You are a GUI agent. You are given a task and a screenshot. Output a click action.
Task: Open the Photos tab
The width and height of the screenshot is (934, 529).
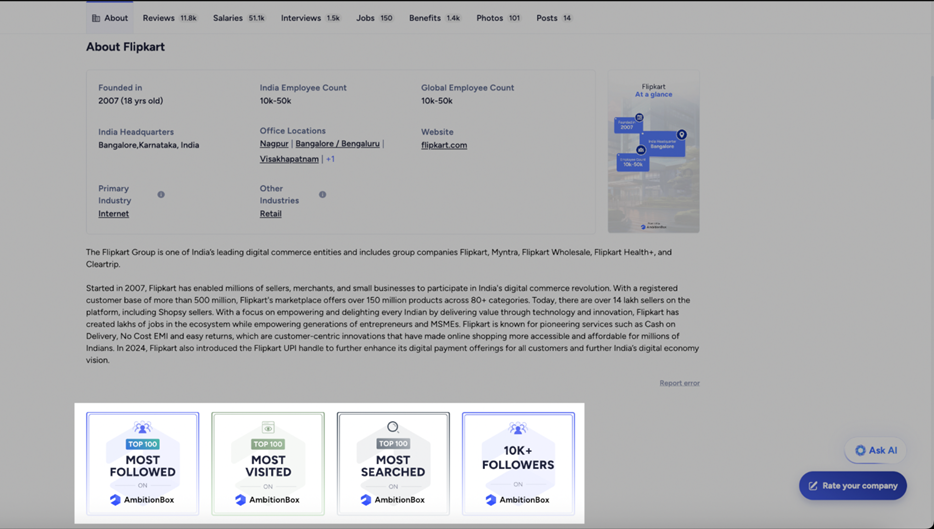pos(498,18)
